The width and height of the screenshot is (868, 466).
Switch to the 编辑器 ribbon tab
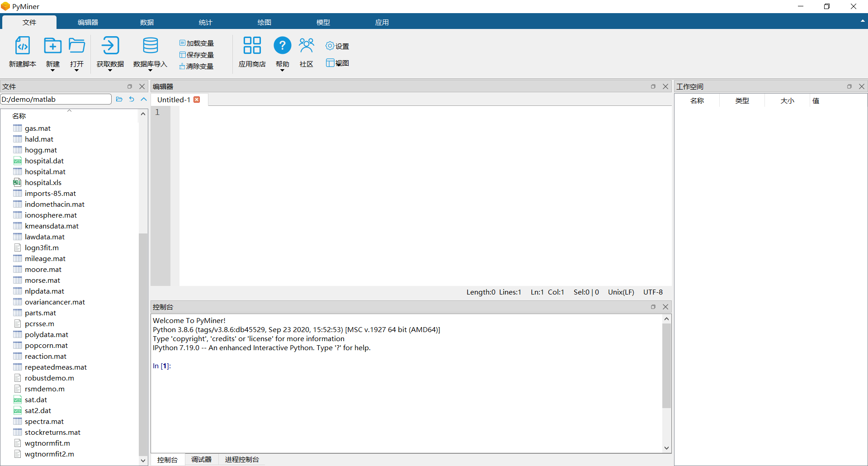click(x=88, y=22)
